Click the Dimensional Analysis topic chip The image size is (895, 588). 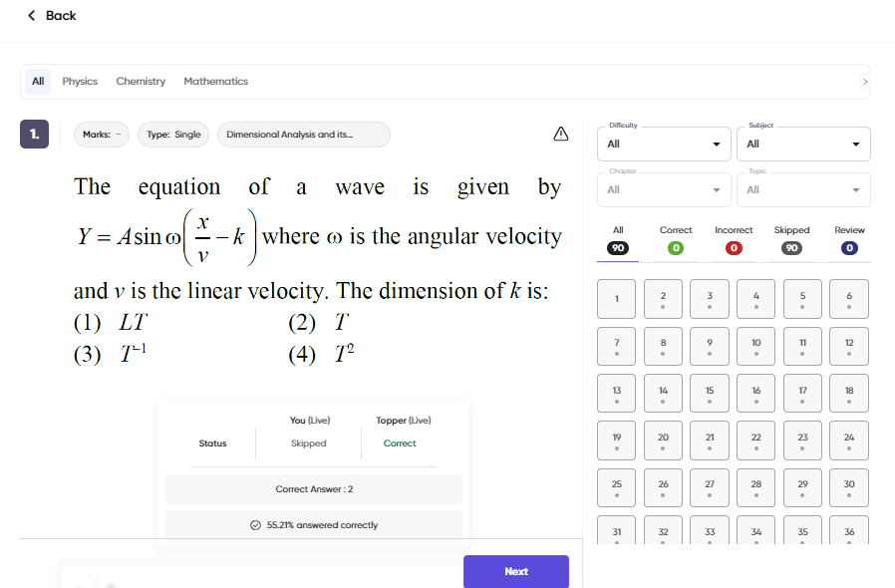(x=304, y=135)
